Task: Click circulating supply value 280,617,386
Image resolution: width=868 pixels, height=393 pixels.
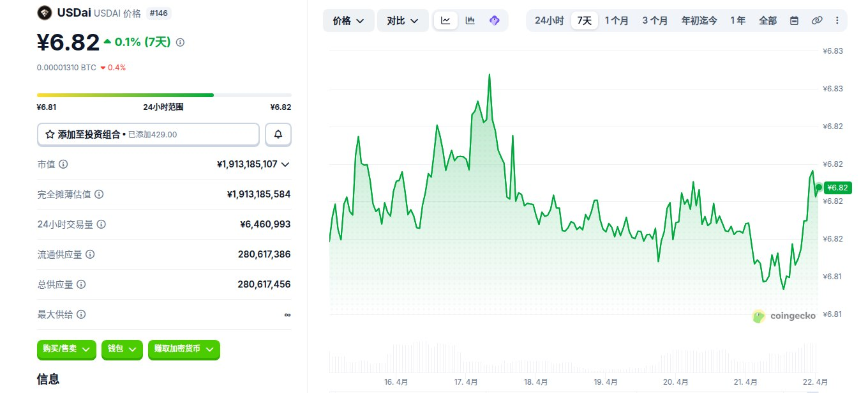Action: 264,254
